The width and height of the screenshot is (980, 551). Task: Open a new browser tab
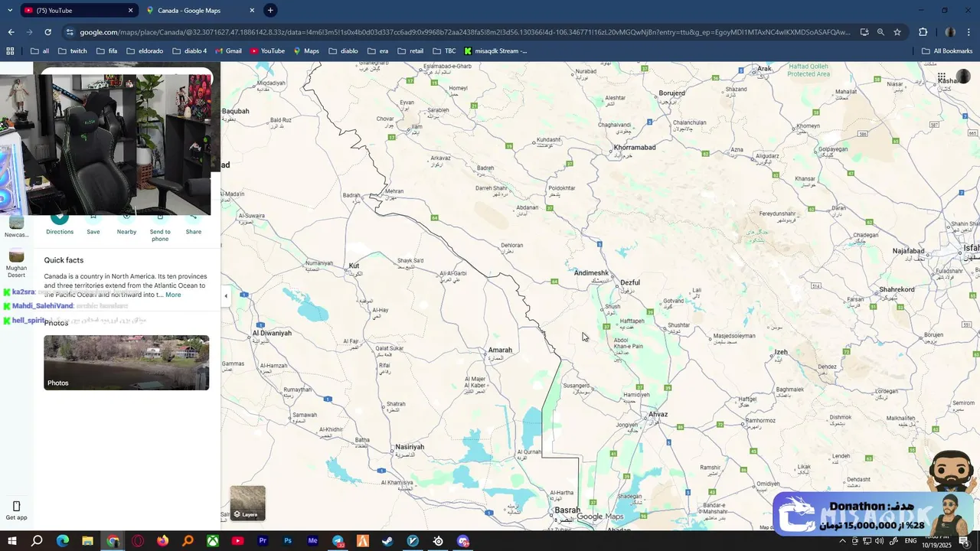click(x=270, y=11)
